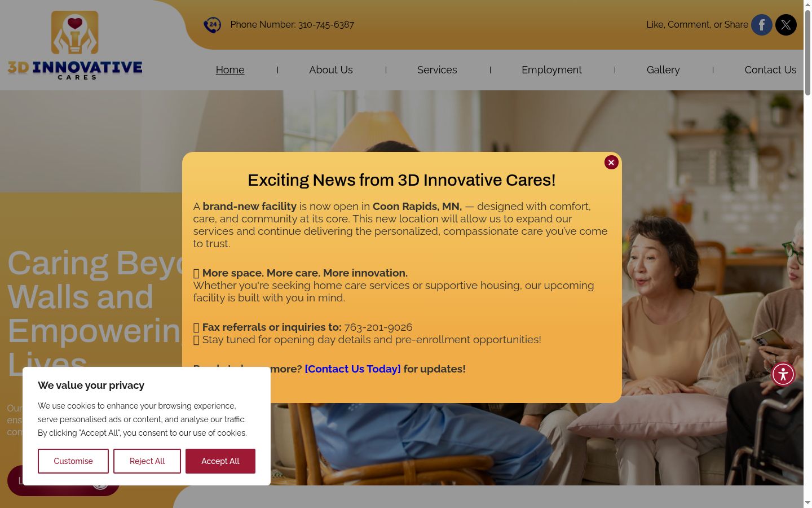Open the About Us page
Viewport: 812px width, 508px height.
click(x=331, y=70)
